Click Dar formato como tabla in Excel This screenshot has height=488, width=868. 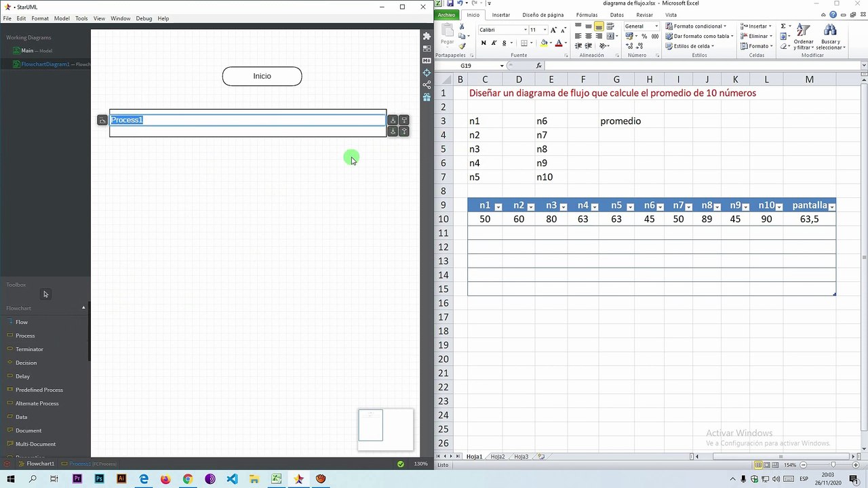point(700,37)
